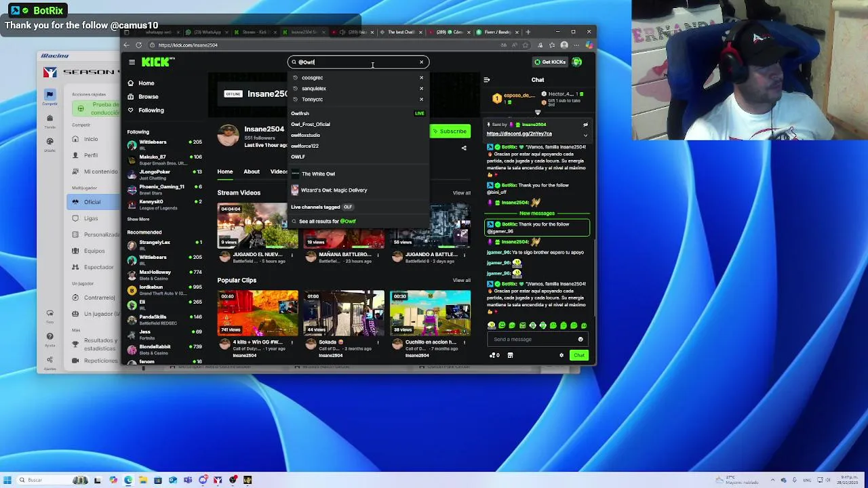Play the 00:40 popular clip thumbnail
The height and width of the screenshot is (488, 868).
tap(257, 313)
